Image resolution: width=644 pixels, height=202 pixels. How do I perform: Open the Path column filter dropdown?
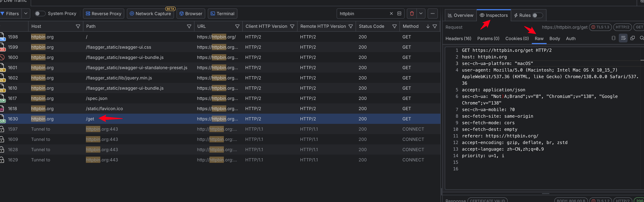tap(189, 27)
